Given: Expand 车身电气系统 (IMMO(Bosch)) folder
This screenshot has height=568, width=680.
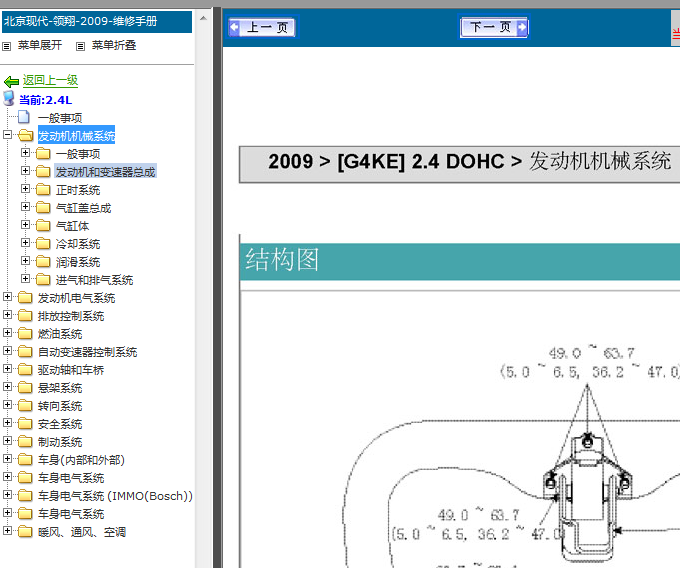Looking at the screenshot, I should click(7, 494).
